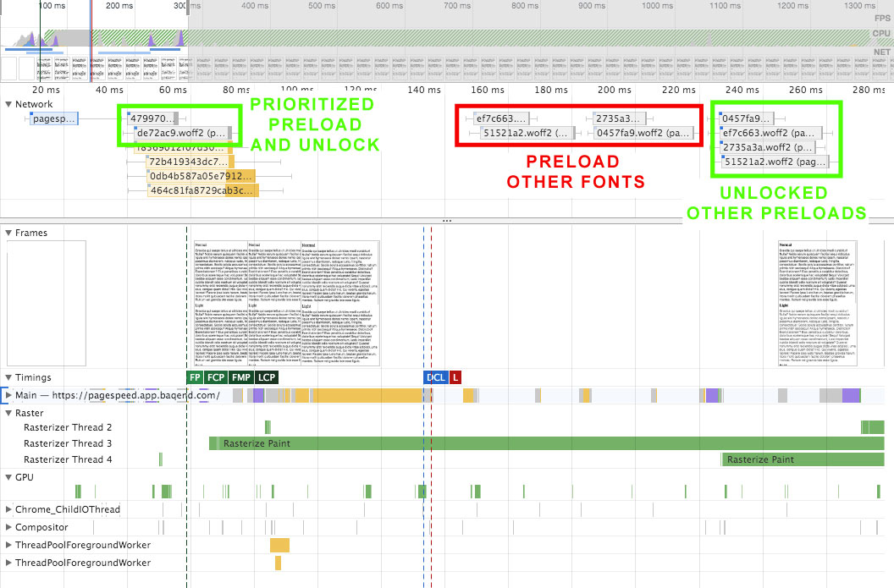The image size is (894, 588).
Task: Click the 140 ms ruler label
Action: pos(424,90)
